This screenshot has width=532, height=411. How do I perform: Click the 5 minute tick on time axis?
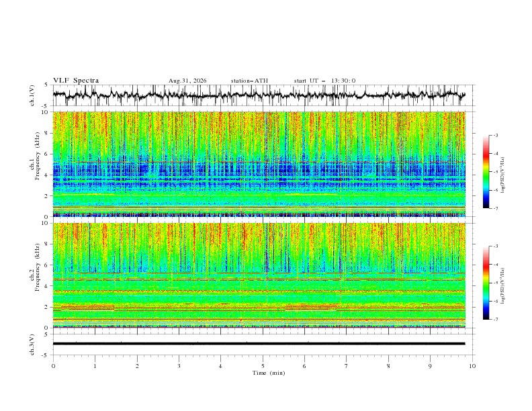(x=263, y=366)
